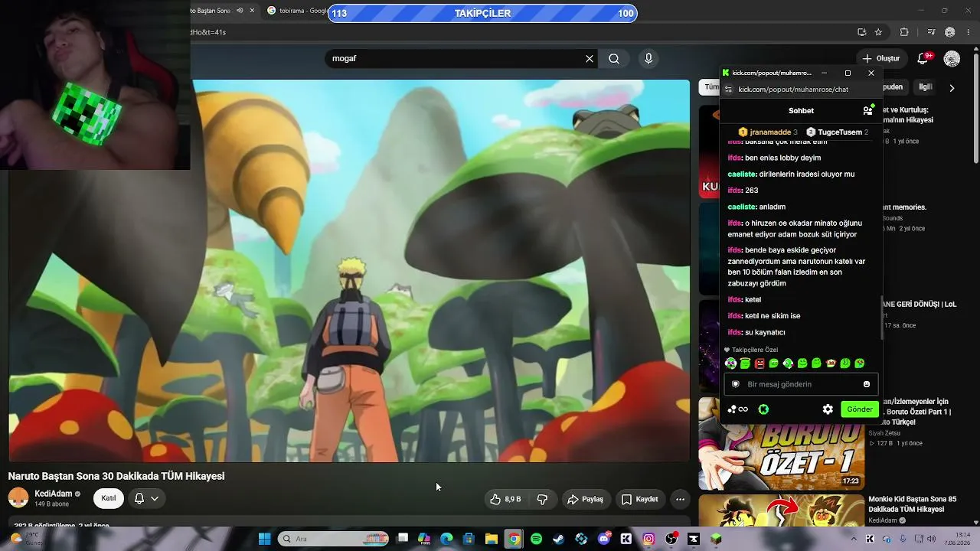The height and width of the screenshot is (551, 980).
Task: Click the Kick channel points icon
Action: (738, 409)
